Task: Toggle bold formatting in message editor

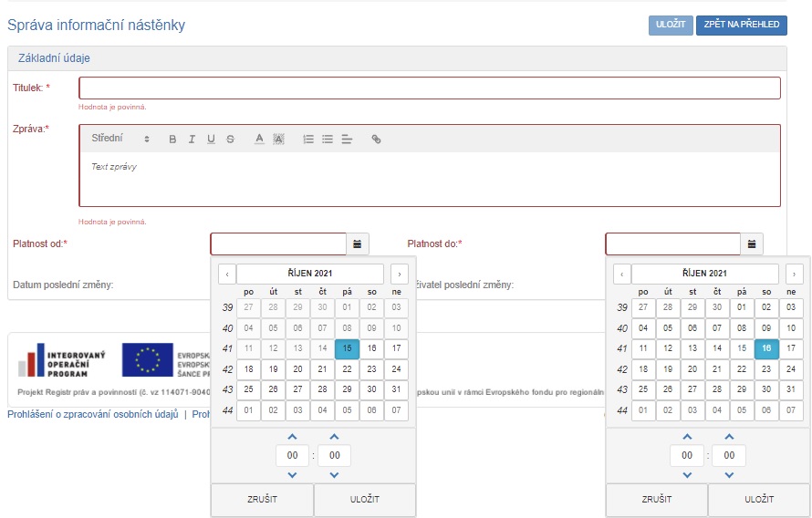Action: click(x=172, y=140)
